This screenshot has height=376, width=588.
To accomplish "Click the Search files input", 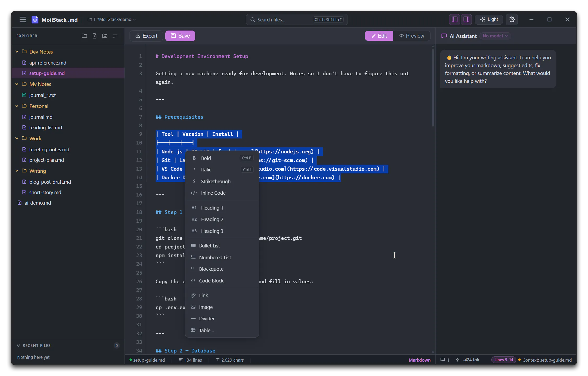I will (297, 20).
